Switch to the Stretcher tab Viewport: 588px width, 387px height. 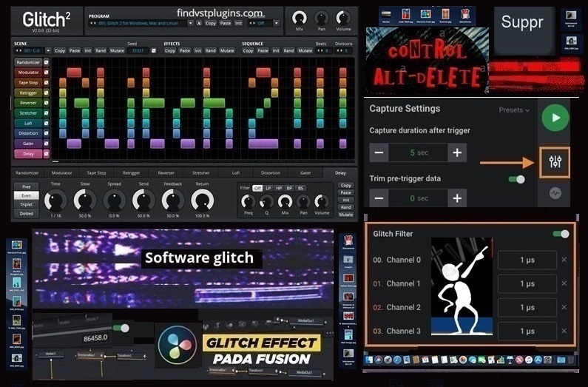tap(201, 173)
